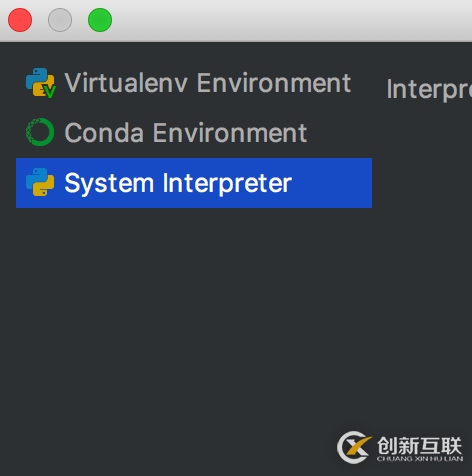Select Virtualenv Environment in the list

(194, 83)
